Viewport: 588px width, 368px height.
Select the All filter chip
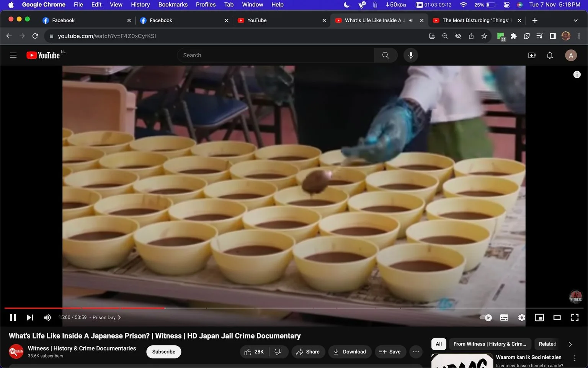(439, 344)
